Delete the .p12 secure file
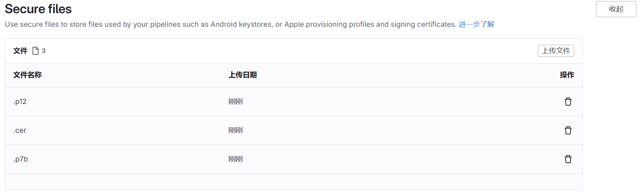The image size is (644, 194). (568, 102)
